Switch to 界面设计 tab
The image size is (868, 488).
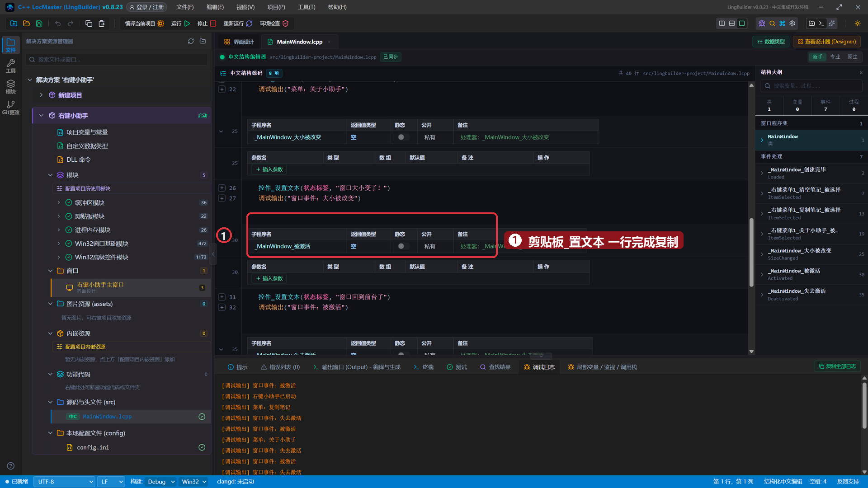click(239, 42)
